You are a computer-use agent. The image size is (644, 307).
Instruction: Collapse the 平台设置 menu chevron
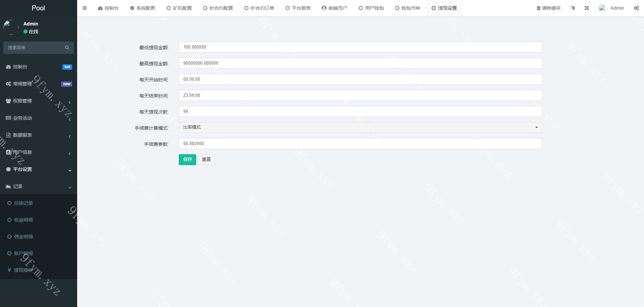point(70,171)
